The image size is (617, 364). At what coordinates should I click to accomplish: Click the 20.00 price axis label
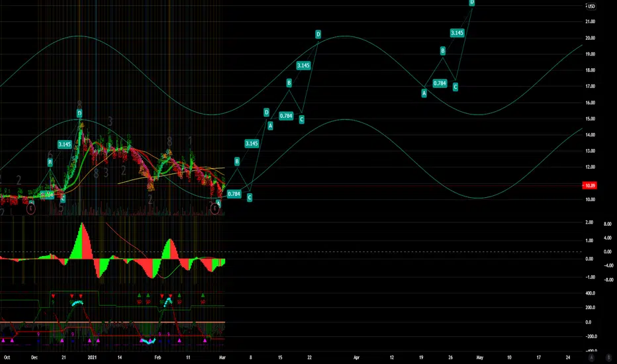pos(591,38)
